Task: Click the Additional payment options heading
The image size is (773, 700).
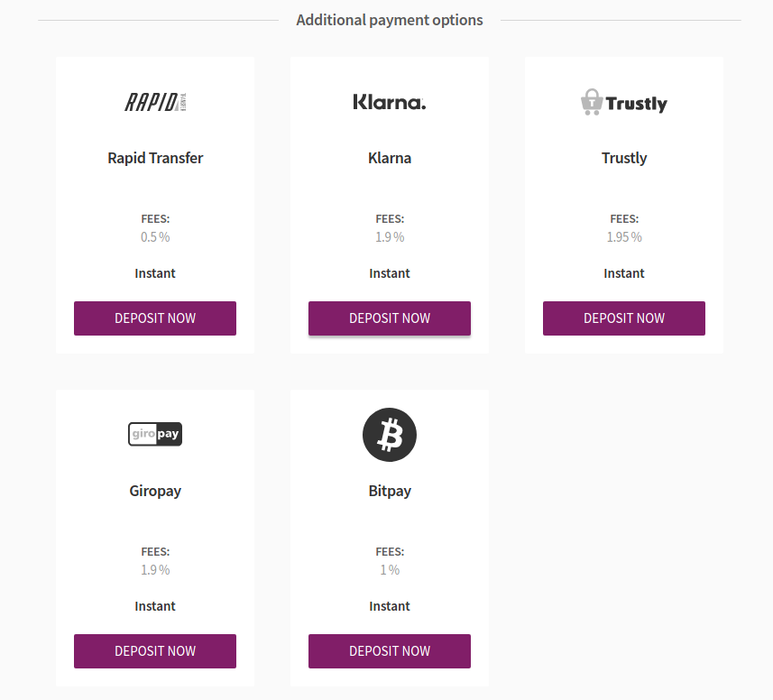Action: point(389,19)
